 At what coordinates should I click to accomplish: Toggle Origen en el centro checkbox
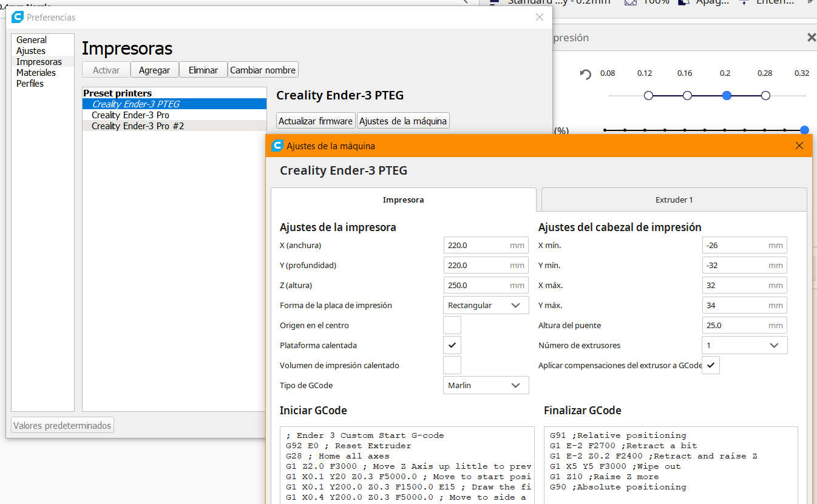point(452,325)
